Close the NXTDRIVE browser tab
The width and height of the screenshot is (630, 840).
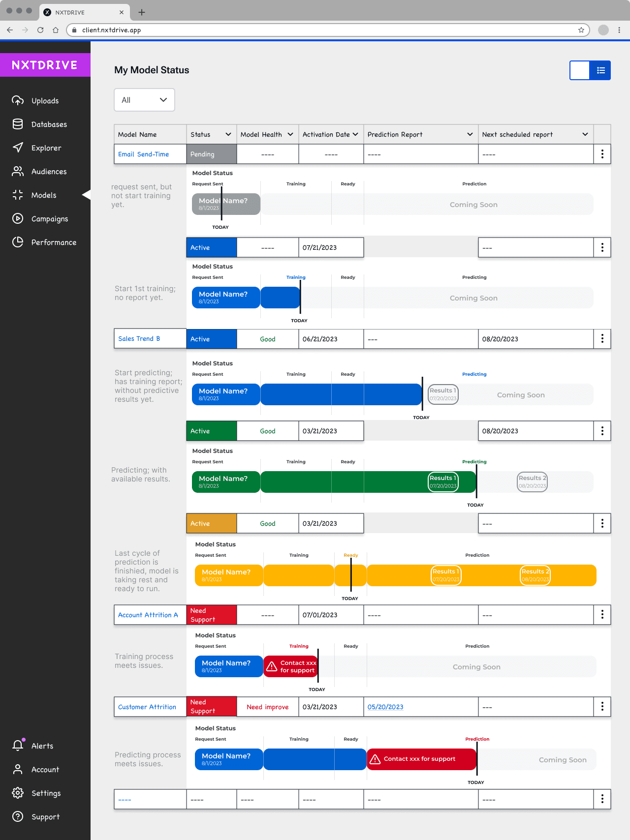pyautogui.click(x=122, y=12)
